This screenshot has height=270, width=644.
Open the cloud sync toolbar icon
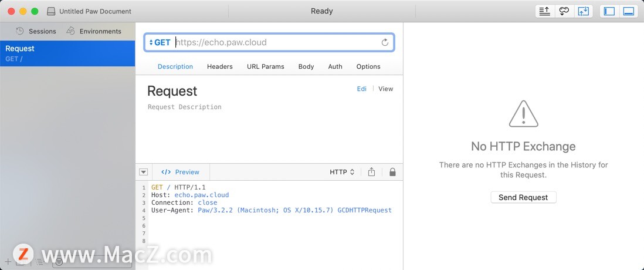tap(564, 11)
